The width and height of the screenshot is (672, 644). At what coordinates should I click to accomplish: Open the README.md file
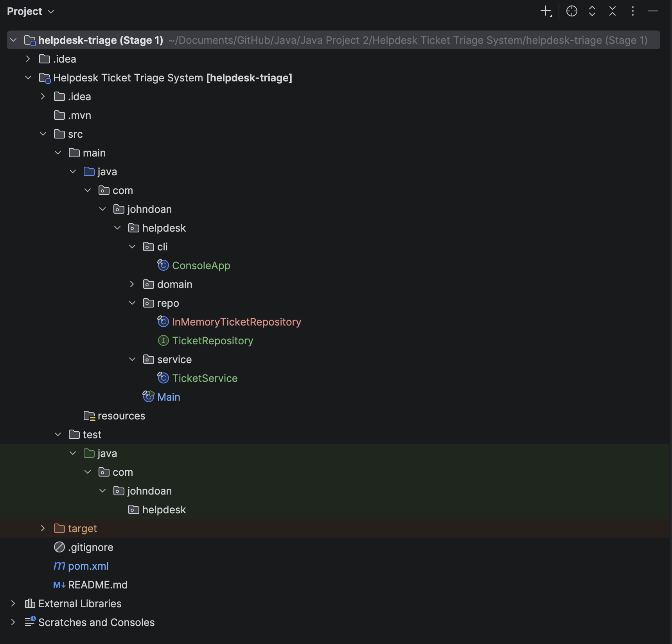pos(97,585)
